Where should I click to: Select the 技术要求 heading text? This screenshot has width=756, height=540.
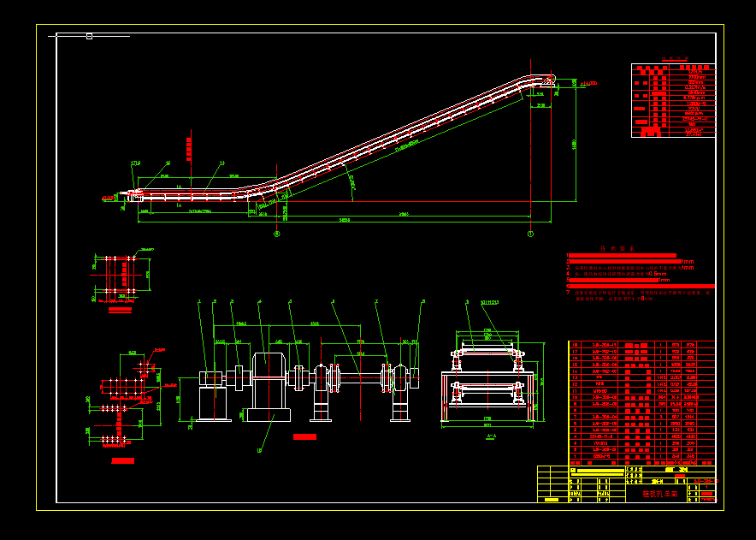617,249
